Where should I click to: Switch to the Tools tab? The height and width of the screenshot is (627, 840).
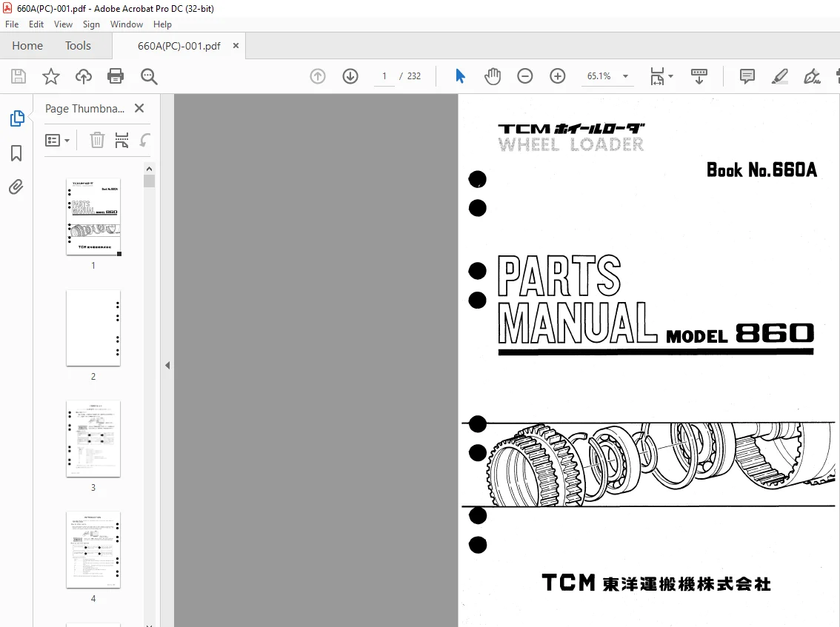tap(79, 45)
